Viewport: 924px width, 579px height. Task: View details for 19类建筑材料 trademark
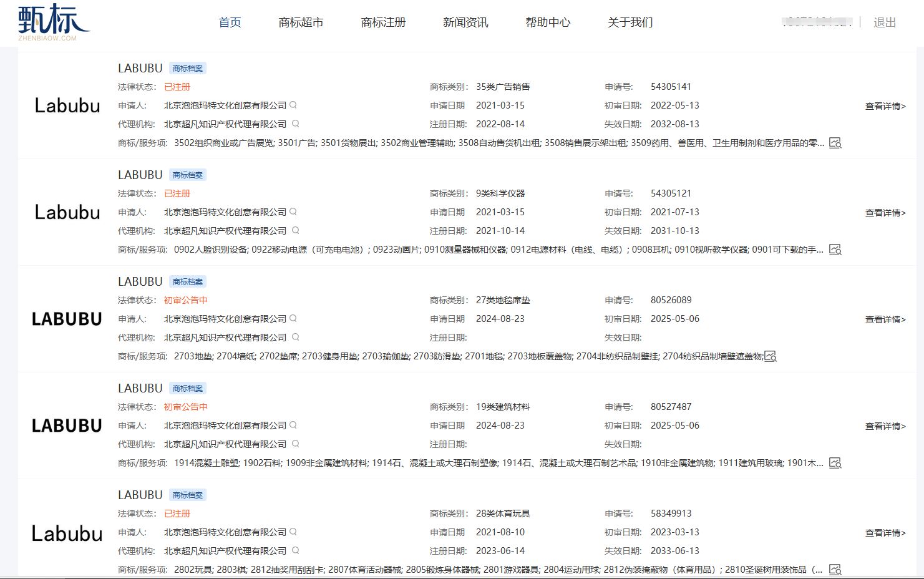[885, 426]
